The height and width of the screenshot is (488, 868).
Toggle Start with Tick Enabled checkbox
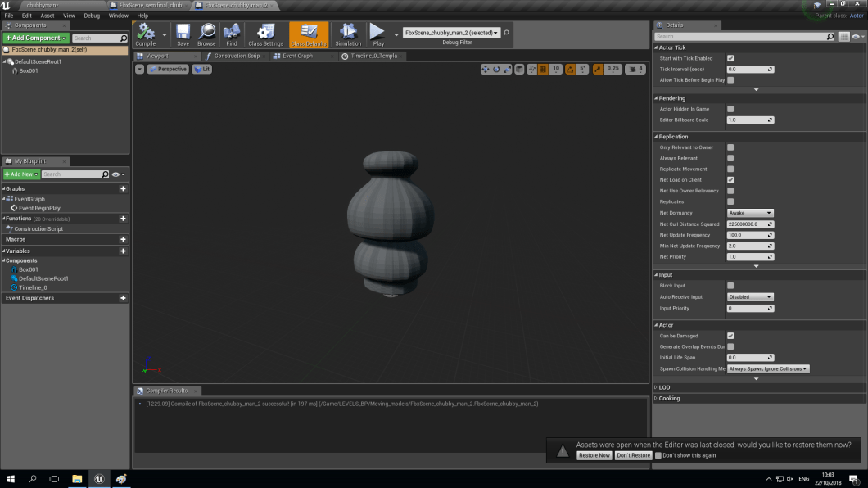coord(730,58)
